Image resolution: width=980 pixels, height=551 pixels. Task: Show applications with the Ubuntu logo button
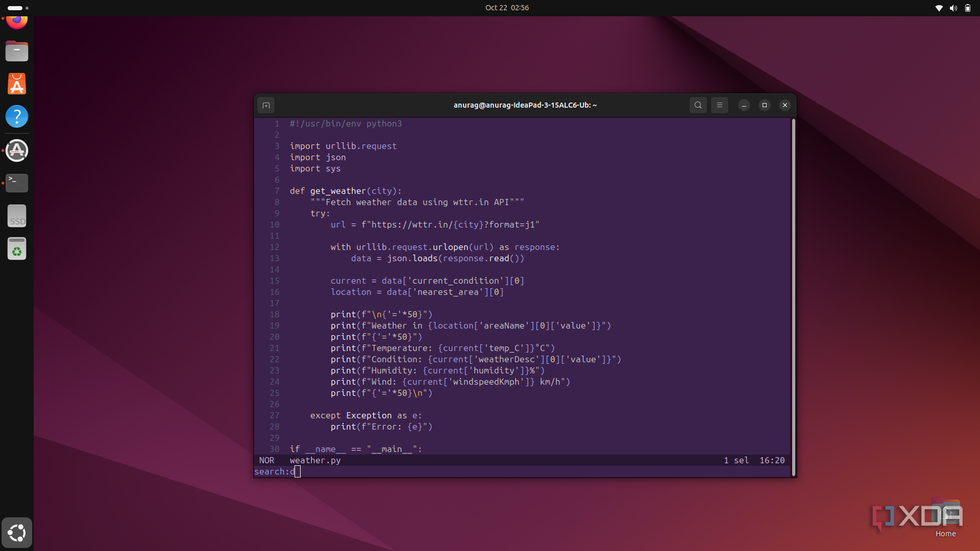coord(17,533)
